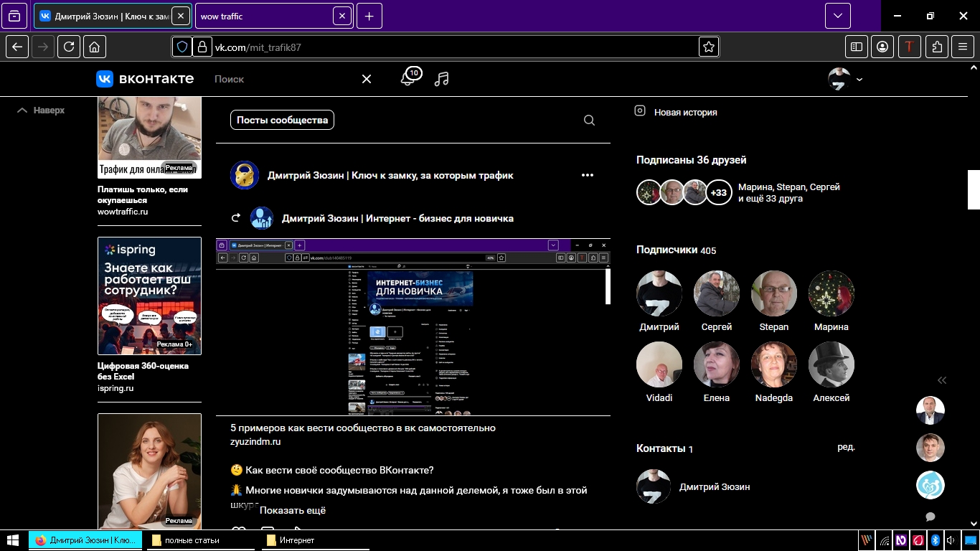This screenshot has height=551, width=980.
Task: Jump to top with Наверх arrow
Action: [x=41, y=110]
